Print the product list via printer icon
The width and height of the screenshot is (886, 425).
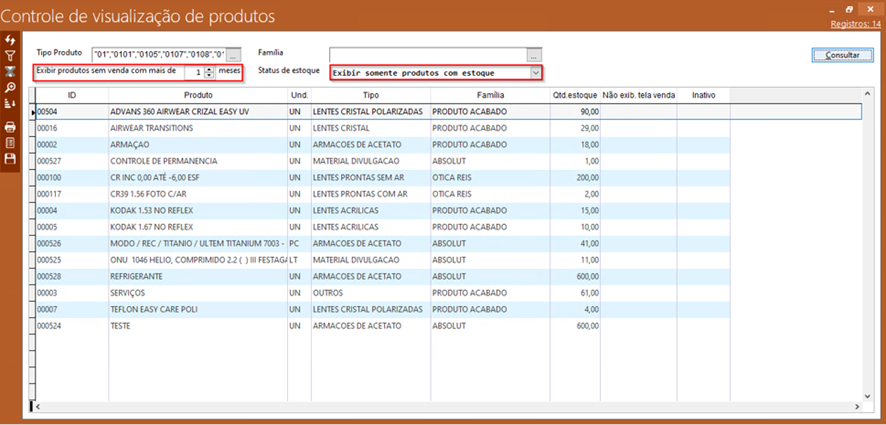tap(10, 127)
